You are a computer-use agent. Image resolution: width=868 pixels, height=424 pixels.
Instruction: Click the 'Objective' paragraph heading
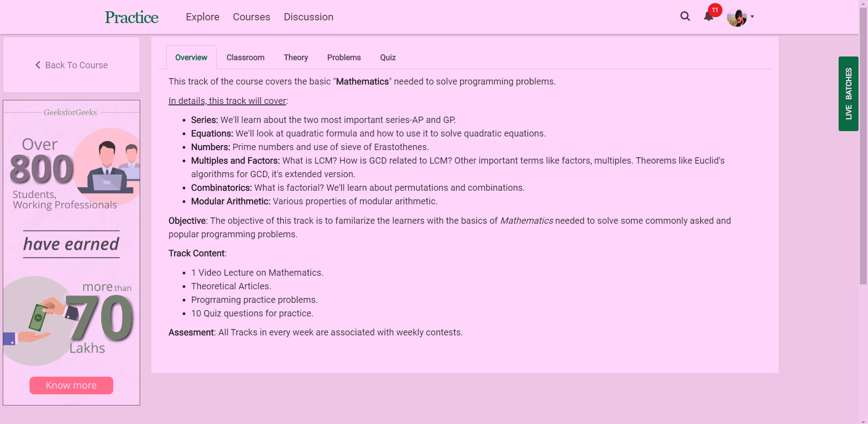[187, 221]
